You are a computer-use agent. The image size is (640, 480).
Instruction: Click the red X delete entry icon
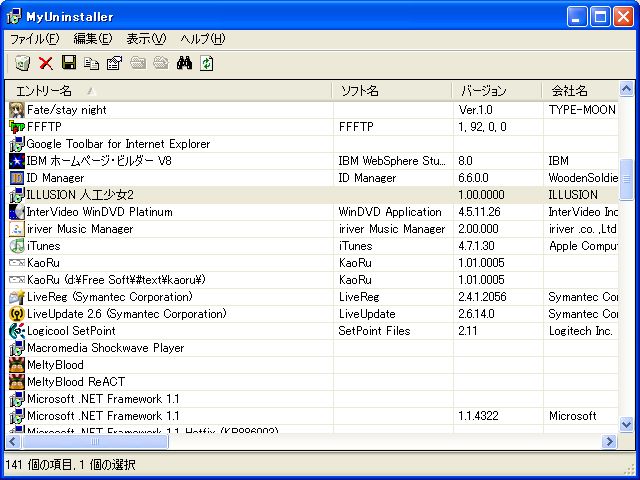click(46, 63)
